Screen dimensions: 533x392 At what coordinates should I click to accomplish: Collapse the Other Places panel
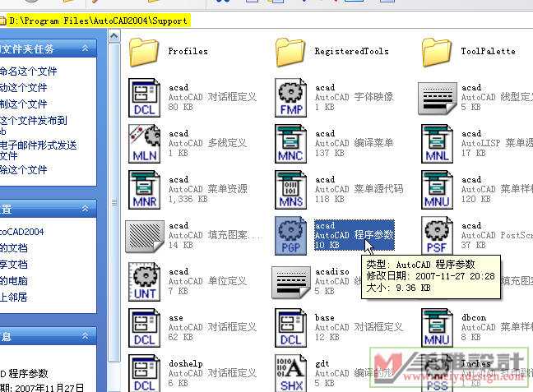85,209
